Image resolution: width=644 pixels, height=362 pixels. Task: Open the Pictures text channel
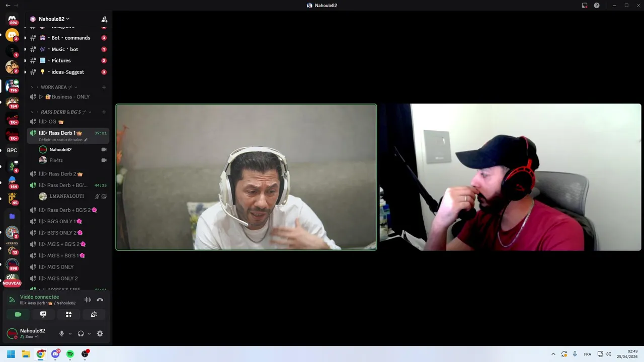pyautogui.click(x=68, y=60)
